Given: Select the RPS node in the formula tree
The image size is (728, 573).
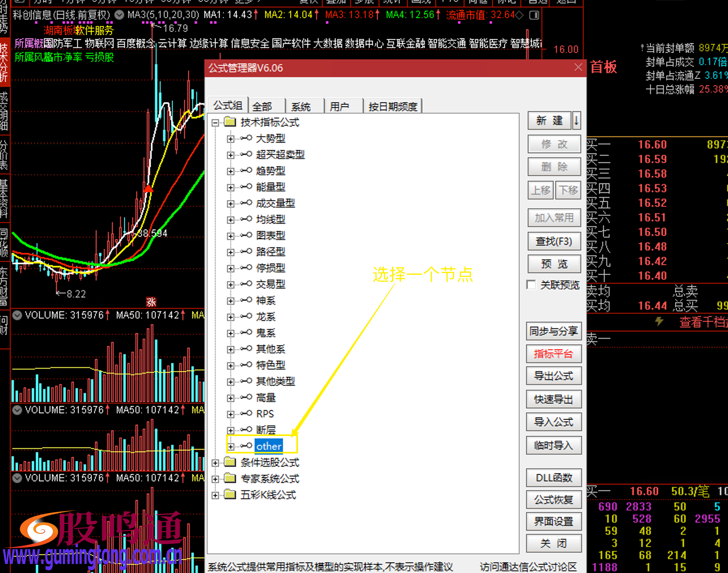Looking at the screenshot, I should coord(265,414).
